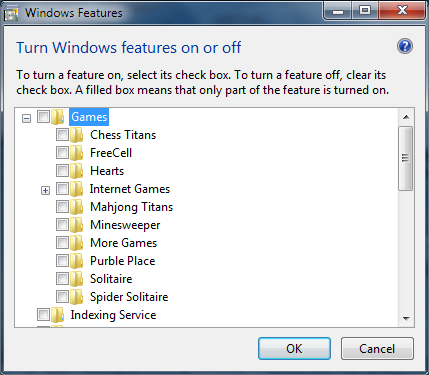Click the folder icon beside Indexing Service
The height and width of the screenshot is (375, 429).
click(x=57, y=315)
